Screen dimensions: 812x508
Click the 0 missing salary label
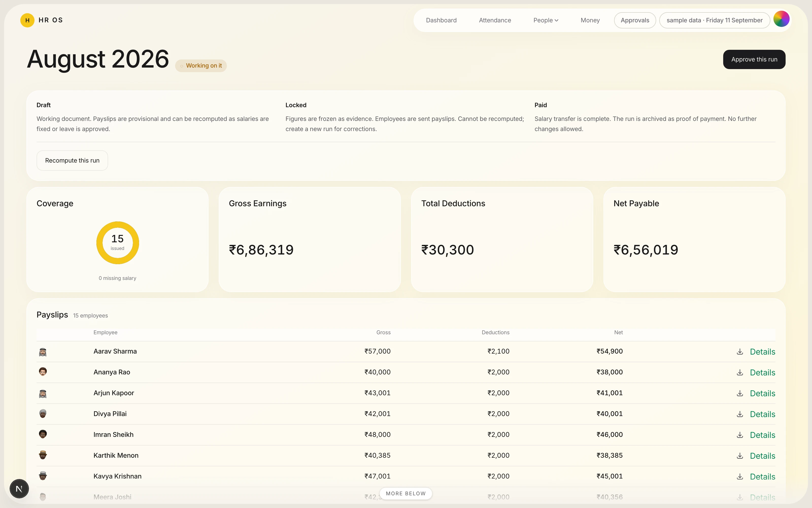click(x=117, y=278)
